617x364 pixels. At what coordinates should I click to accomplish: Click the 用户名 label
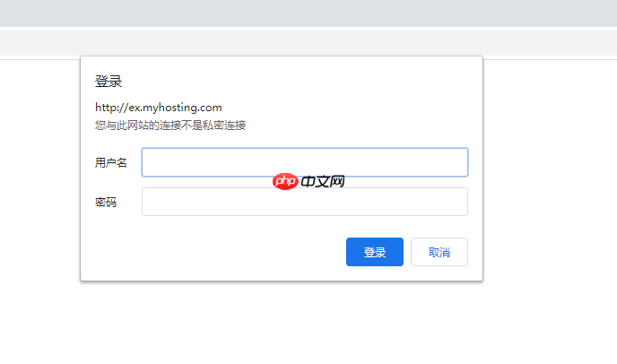(110, 162)
